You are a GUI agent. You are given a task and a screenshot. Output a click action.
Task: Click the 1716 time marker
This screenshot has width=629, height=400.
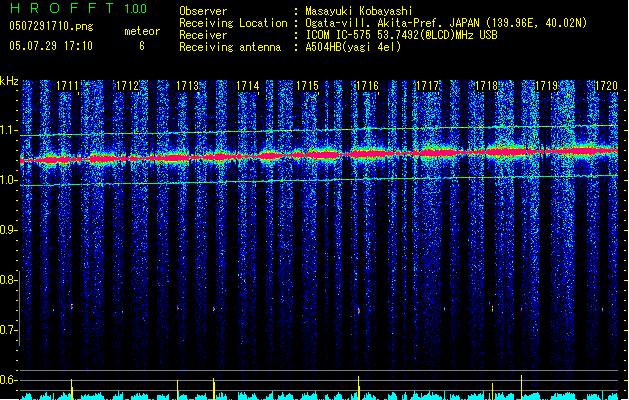pyautogui.click(x=367, y=86)
